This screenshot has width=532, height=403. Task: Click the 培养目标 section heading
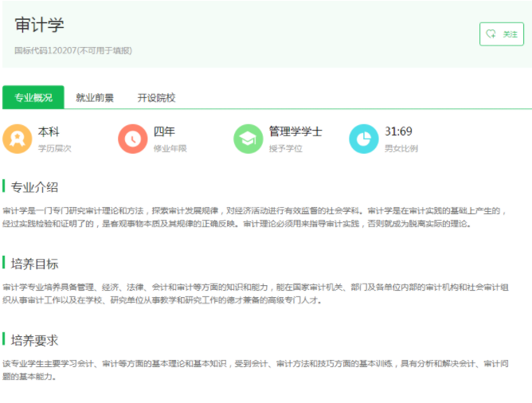point(35,264)
